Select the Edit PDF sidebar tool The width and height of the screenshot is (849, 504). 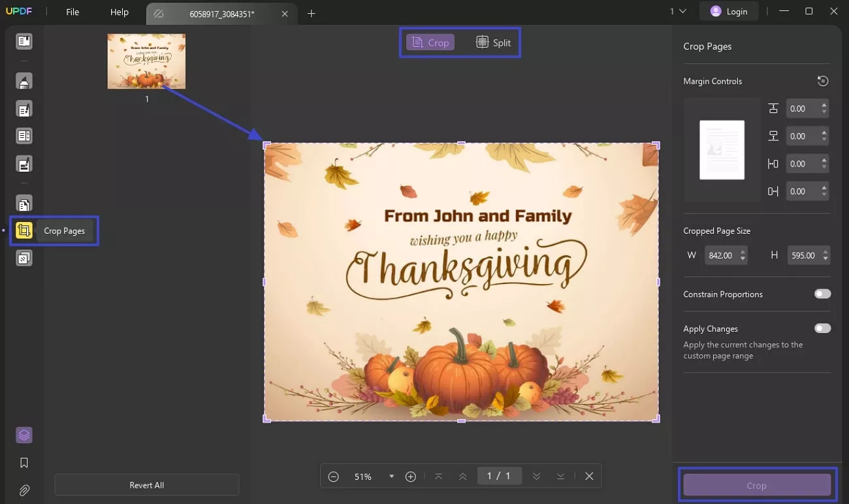pos(24,108)
